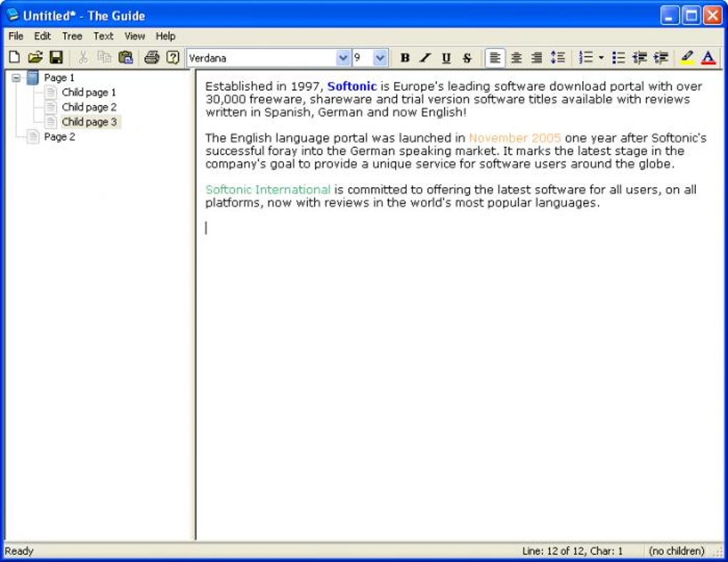Open the File menu
This screenshot has height=562, width=728.
[16, 36]
